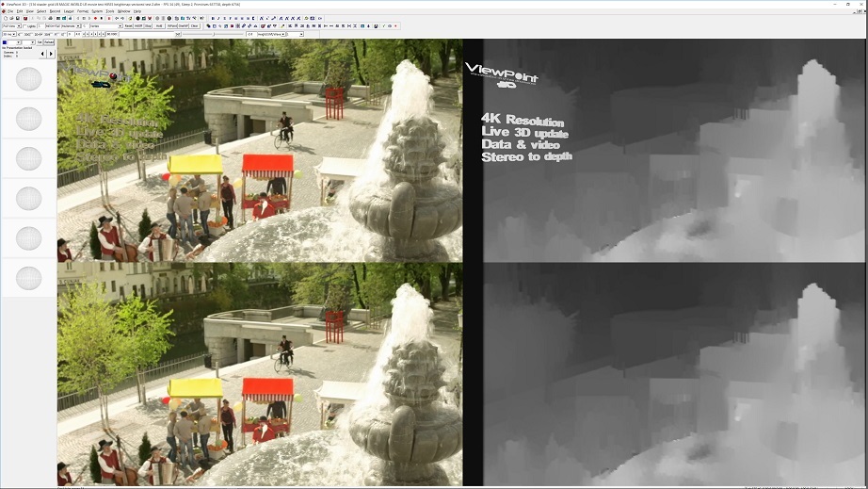
Task: Click the Stop button
Action: tap(148, 26)
